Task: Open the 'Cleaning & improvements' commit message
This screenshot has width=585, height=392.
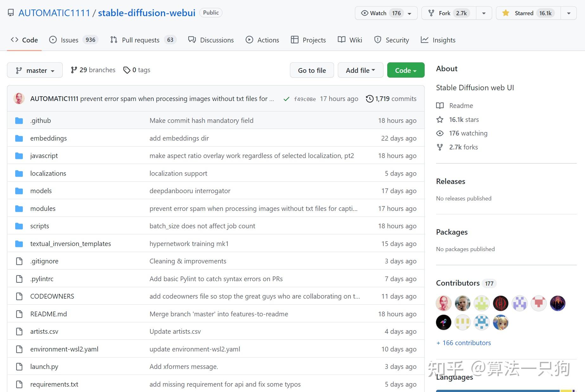Action: [x=188, y=261]
